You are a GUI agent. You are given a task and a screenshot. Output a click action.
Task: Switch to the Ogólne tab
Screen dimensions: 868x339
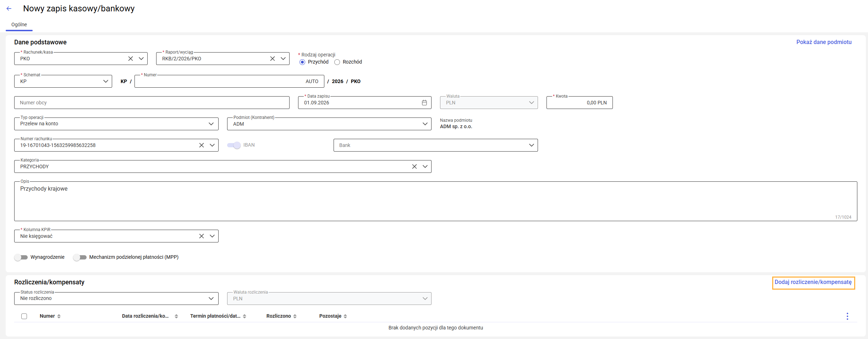tap(19, 24)
